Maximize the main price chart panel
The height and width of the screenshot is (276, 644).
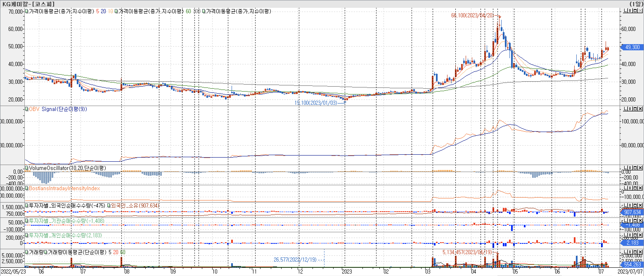point(635,11)
